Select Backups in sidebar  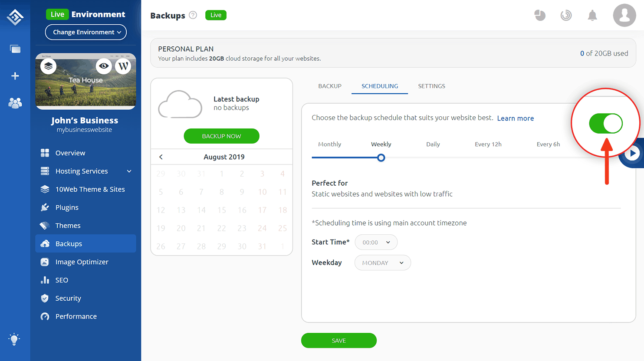pyautogui.click(x=86, y=243)
